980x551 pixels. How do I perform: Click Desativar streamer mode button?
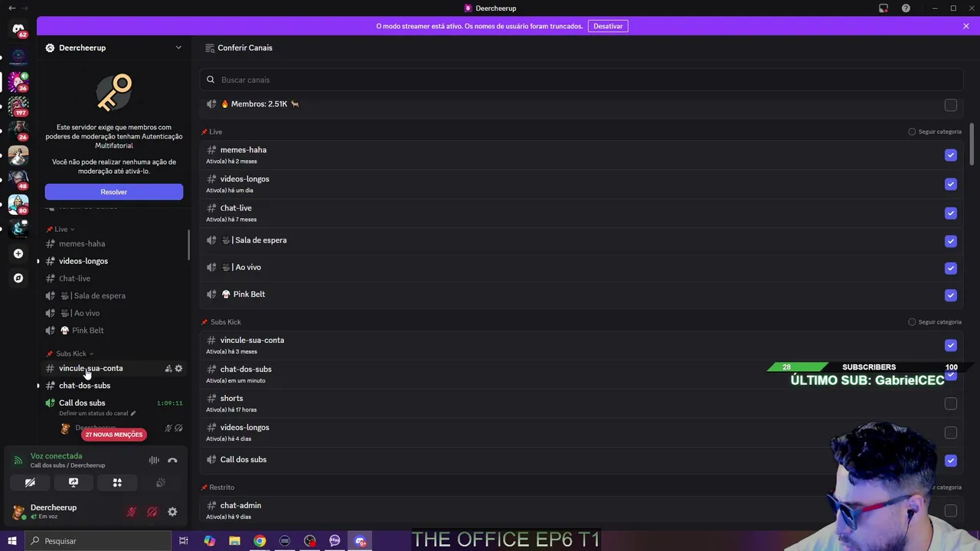click(x=608, y=26)
